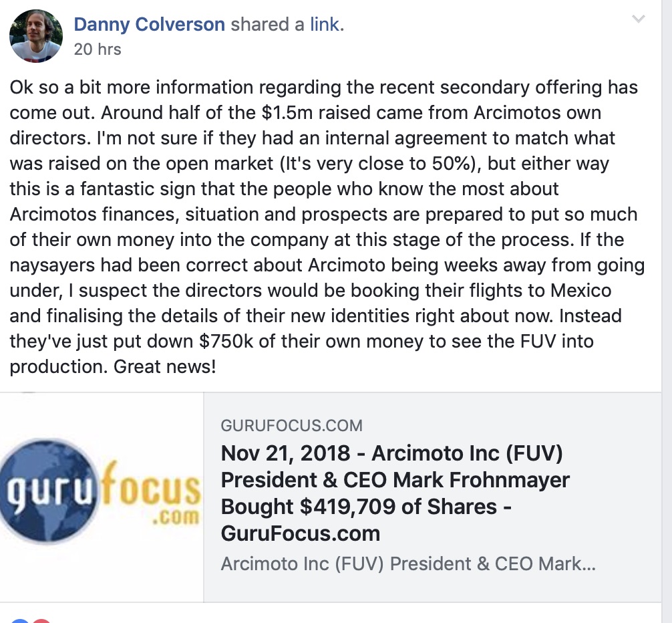This screenshot has width=672, height=623.
Task: Click Danny Colverson's profile picture
Action: tap(36, 36)
